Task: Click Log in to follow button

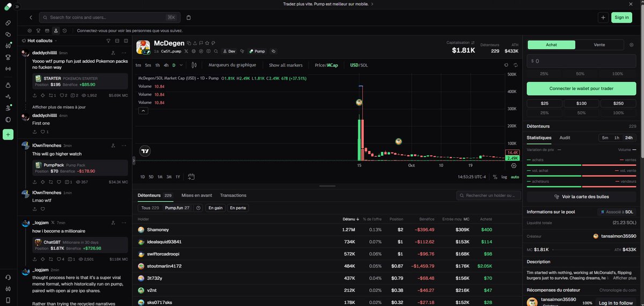Action: pos(616,303)
